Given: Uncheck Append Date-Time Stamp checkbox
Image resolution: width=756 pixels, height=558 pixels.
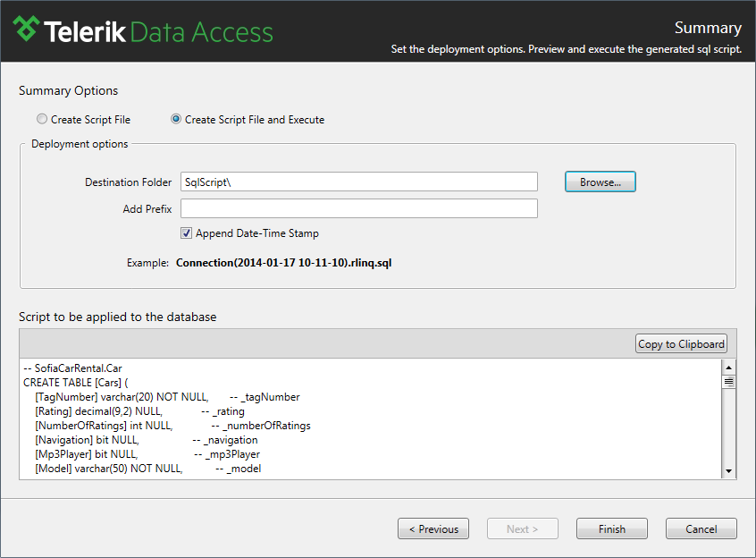Looking at the screenshot, I should [x=186, y=233].
